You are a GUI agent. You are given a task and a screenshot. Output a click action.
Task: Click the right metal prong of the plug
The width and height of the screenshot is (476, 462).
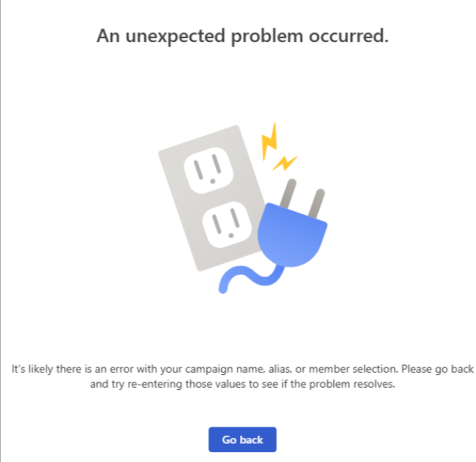(317, 204)
